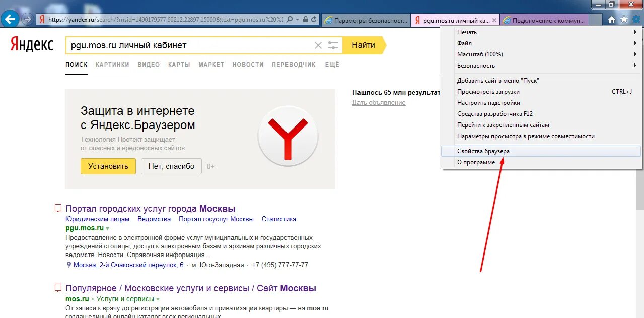Open Средства разработчика F12
This screenshot has height=318, width=644.
pyautogui.click(x=540, y=114)
